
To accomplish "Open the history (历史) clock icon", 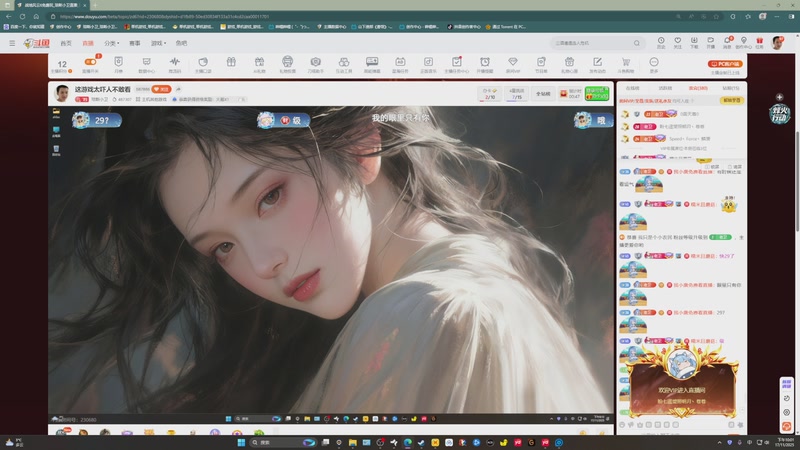I will click(x=661, y=42).
